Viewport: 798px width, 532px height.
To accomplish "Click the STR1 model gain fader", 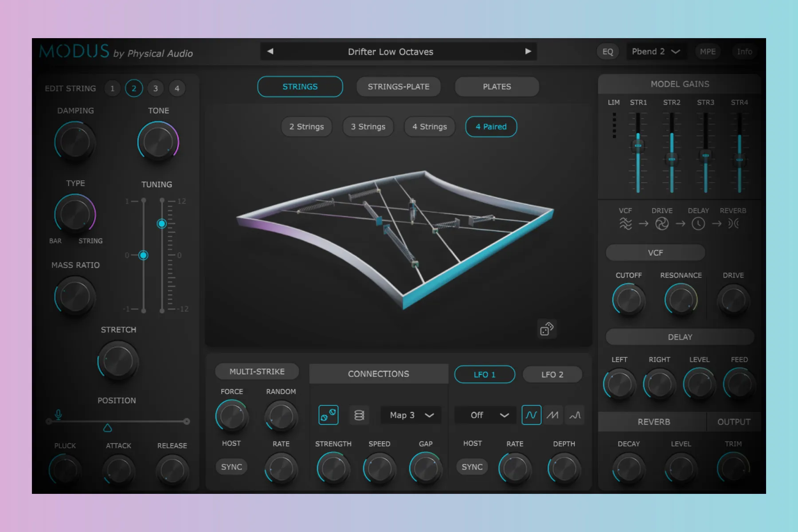I will coord(638,145).
